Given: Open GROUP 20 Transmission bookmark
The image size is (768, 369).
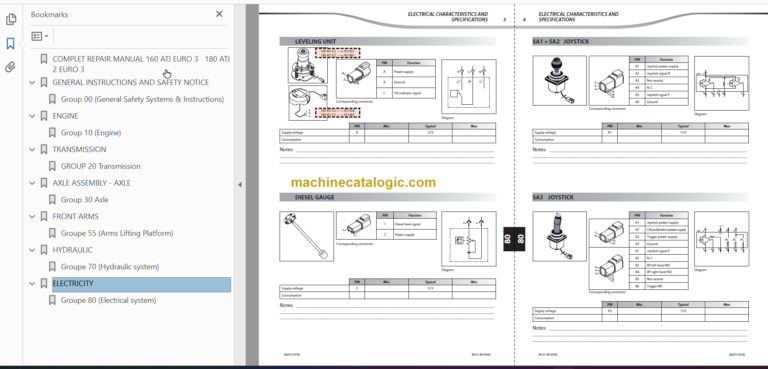Looking at the screenshot, I should tap(100, 166).
